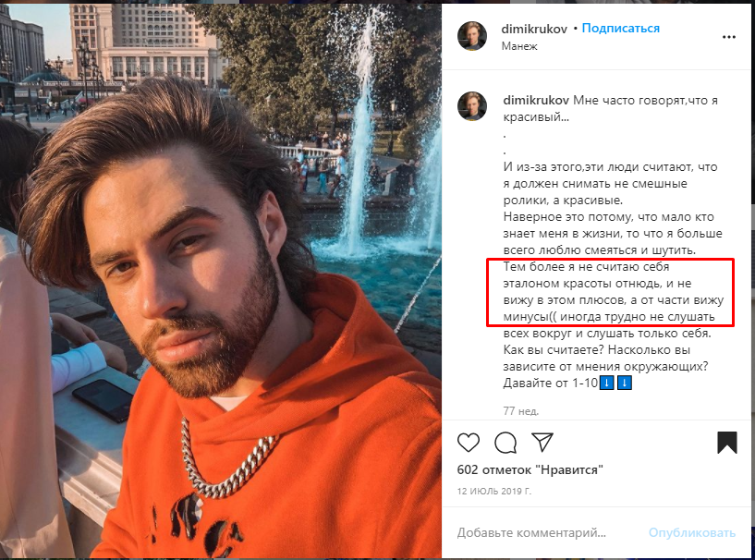
Task: Like the post with the heart icon
Action: coord(468,442)
